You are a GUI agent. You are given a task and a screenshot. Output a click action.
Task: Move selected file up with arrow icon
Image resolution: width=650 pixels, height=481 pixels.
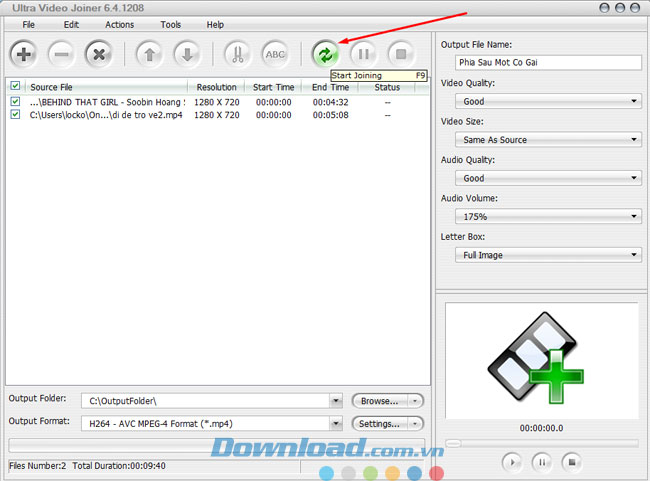point(150,54)
